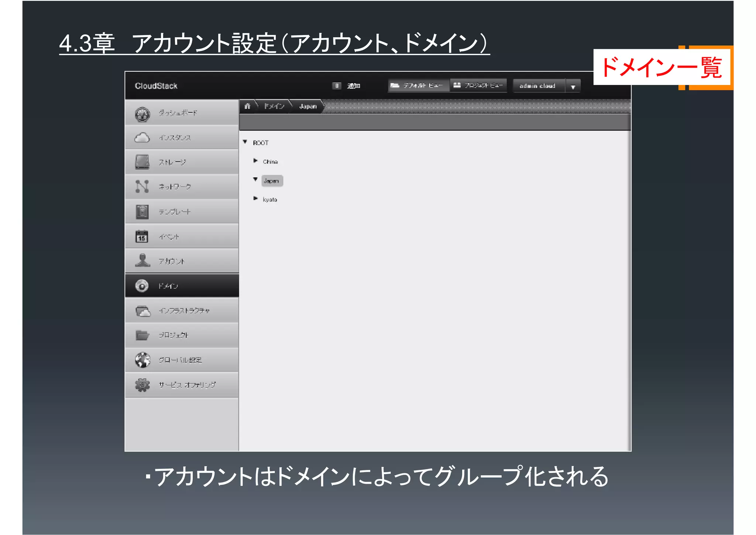The width and height of the screenshot is (756, 535).
Task: Click the Domains disc icon
Action: point(142,286)
